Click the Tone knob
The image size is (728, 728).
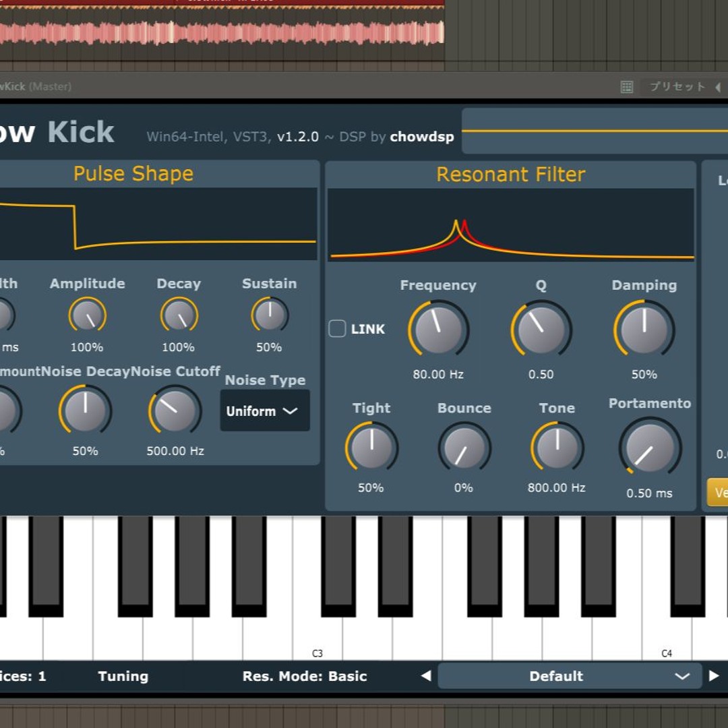pos(557,448)
